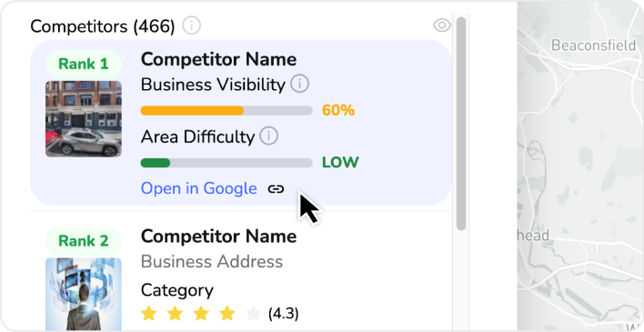The image size is (644, 332).
Task: Select the Rank 2 Competitor Name title
Action: pos(218,236)
